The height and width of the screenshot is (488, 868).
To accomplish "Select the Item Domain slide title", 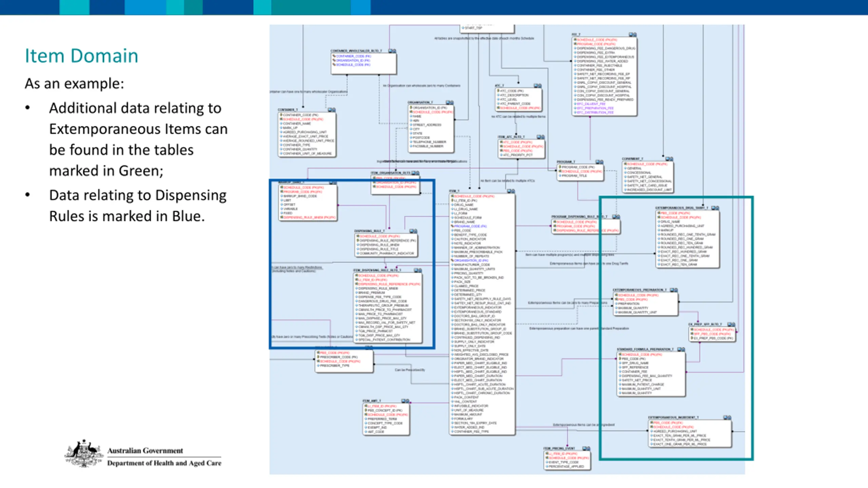I will coord(81,56).
